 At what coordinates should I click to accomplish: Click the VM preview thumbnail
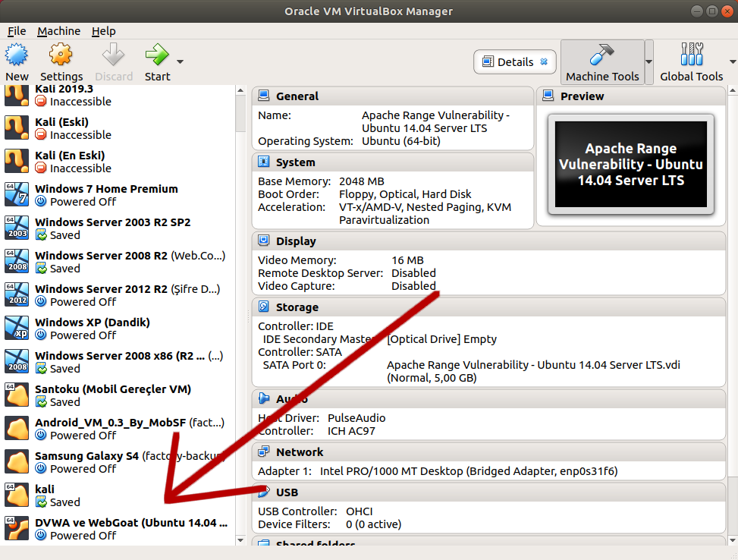click(x=631, y=164)
